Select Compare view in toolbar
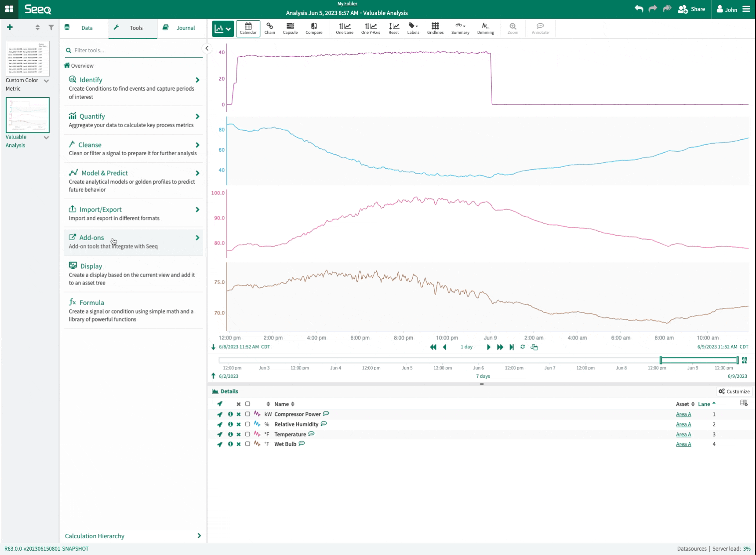The width and height of the screenshot is (756, 555). pyautogui.click(x=314, y=29)
